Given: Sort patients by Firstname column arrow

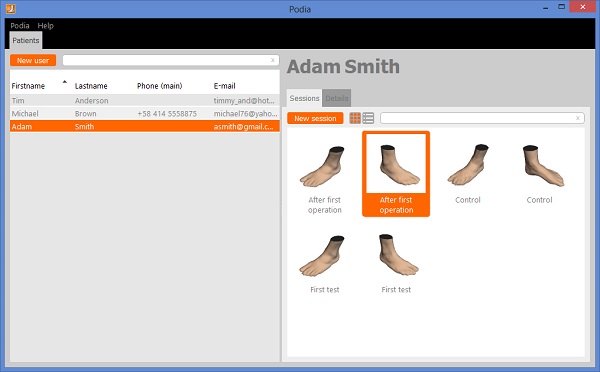Looking at the screenshot, I should pos(65,82).
